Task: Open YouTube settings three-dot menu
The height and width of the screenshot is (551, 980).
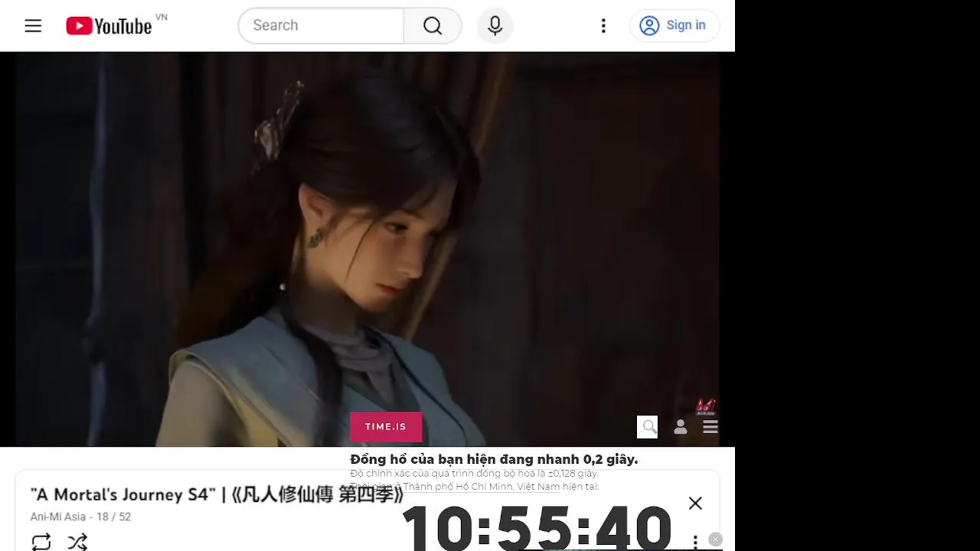Action: [603, 25]
